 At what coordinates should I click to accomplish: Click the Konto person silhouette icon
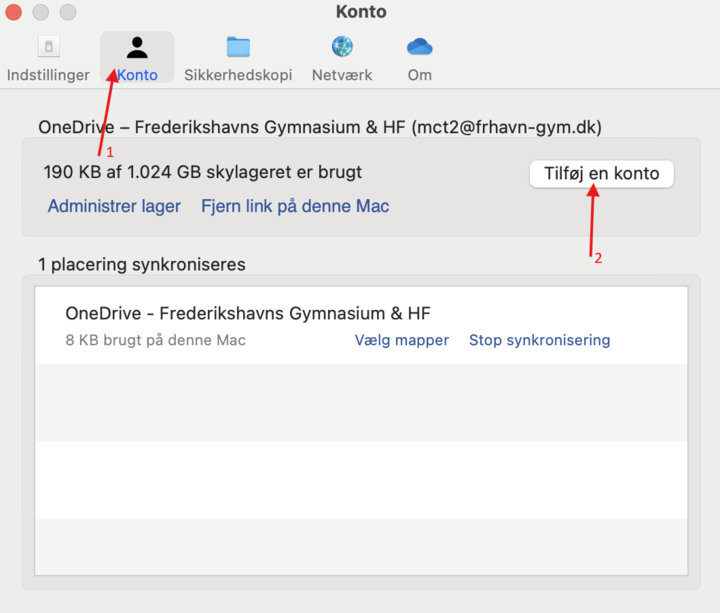(x=137, y=47)
